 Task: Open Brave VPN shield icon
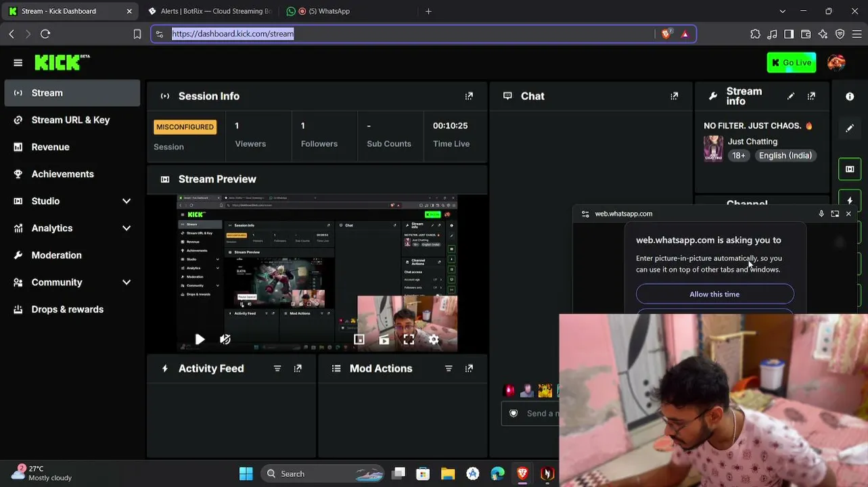tap(840, 34)
